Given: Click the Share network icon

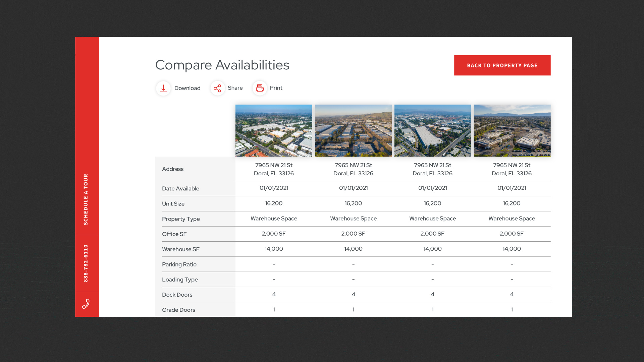Looking at the screenshot, I should pos(217,88).
